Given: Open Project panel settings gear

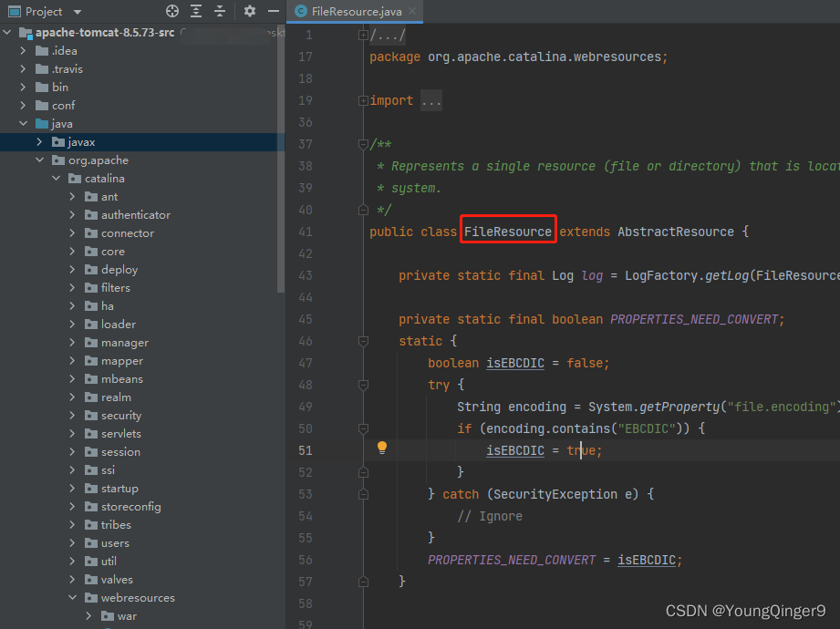Looking at the screenshot, I should coord(250,11).
